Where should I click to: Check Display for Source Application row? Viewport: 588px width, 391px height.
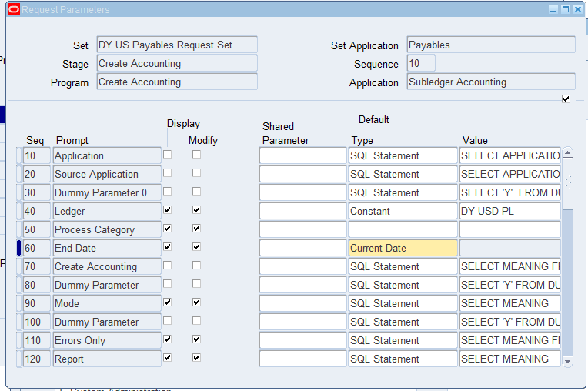click(x=167, y=173)
